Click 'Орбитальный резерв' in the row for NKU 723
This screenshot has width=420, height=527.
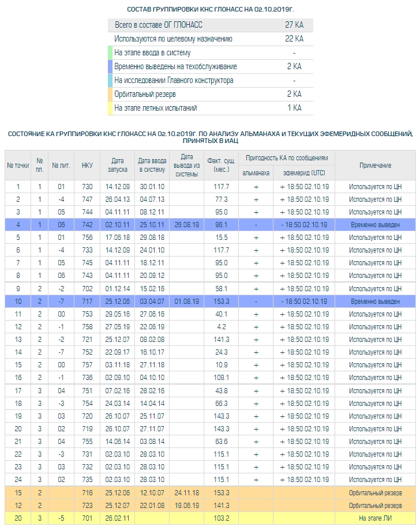click(x=375, y=506)
